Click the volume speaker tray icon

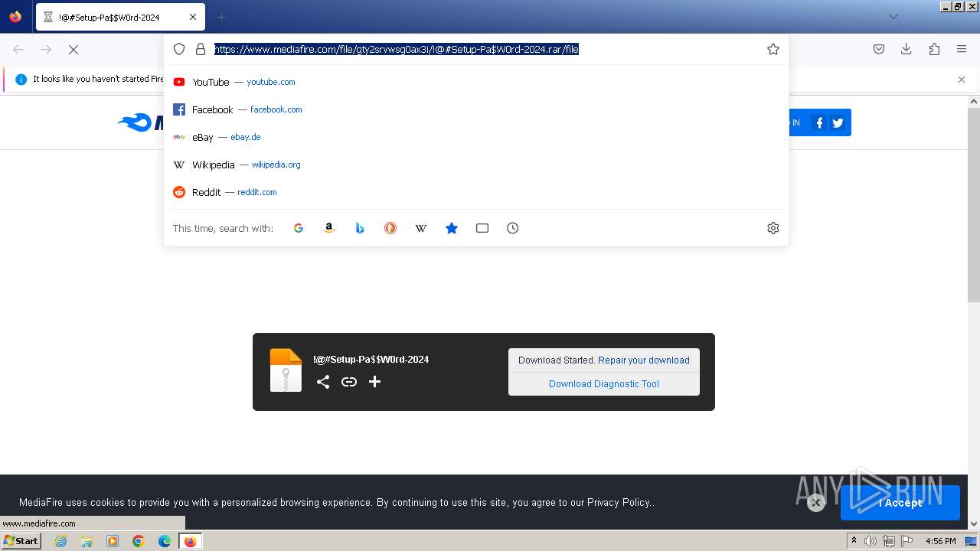tap(871, 541)
